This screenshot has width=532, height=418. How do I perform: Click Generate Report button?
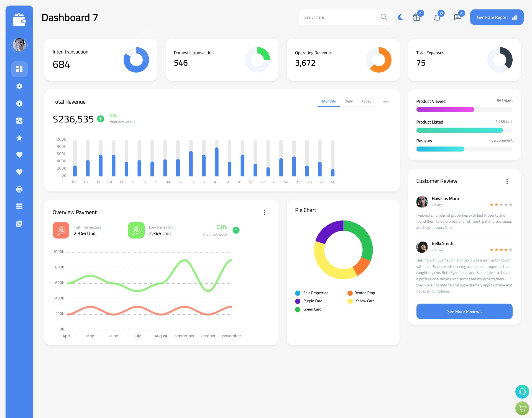pyautogui.click(x=496, y=17)
